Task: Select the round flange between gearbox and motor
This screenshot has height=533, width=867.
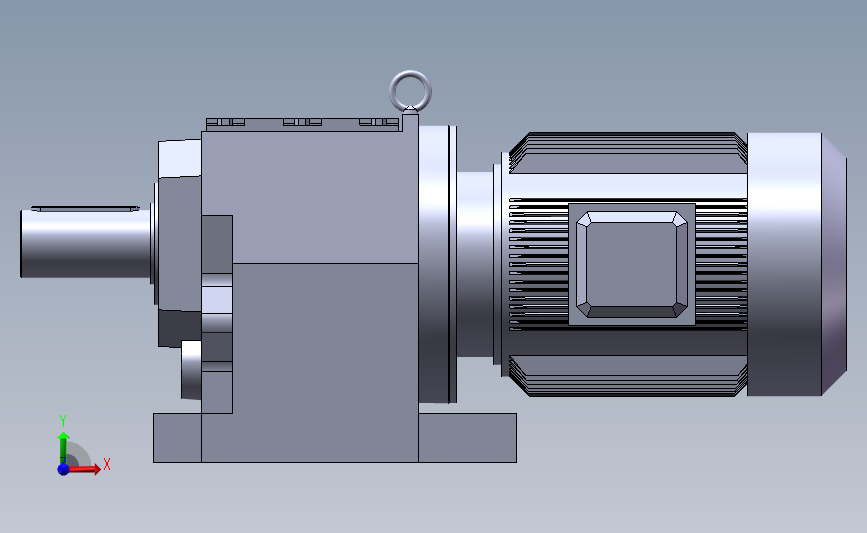Action: coord(437,264)
